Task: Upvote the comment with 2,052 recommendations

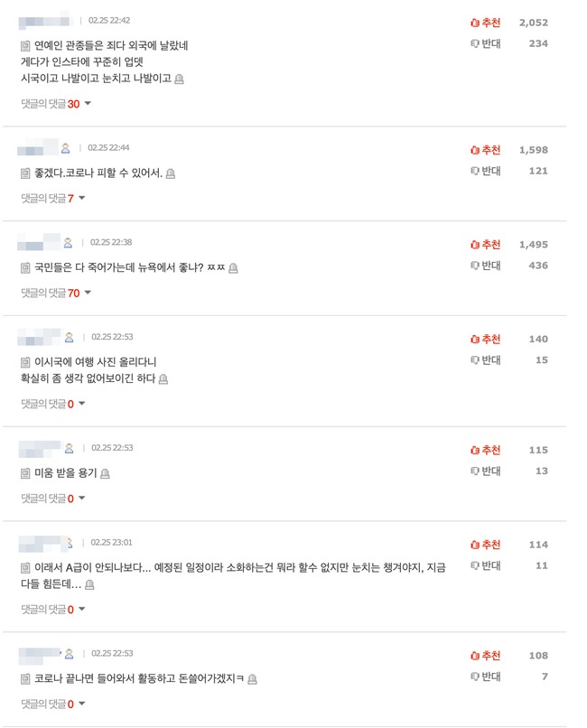Action: point(486,23)
